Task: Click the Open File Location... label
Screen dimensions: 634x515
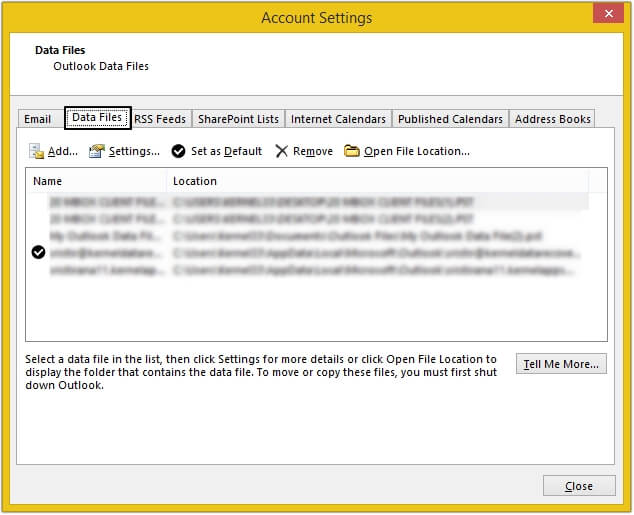Action: click(x=417, y=151)
